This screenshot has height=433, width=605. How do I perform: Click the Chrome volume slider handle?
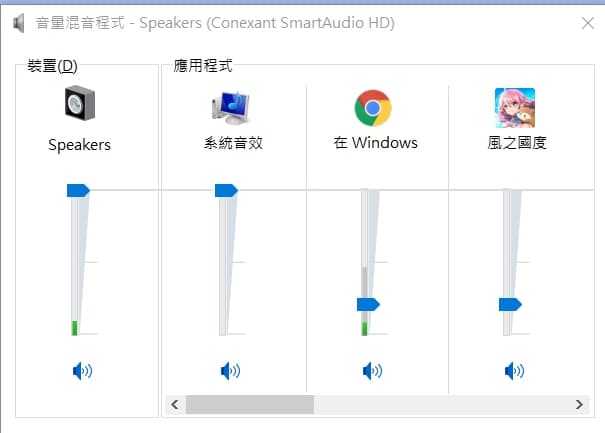pos(368,303)
